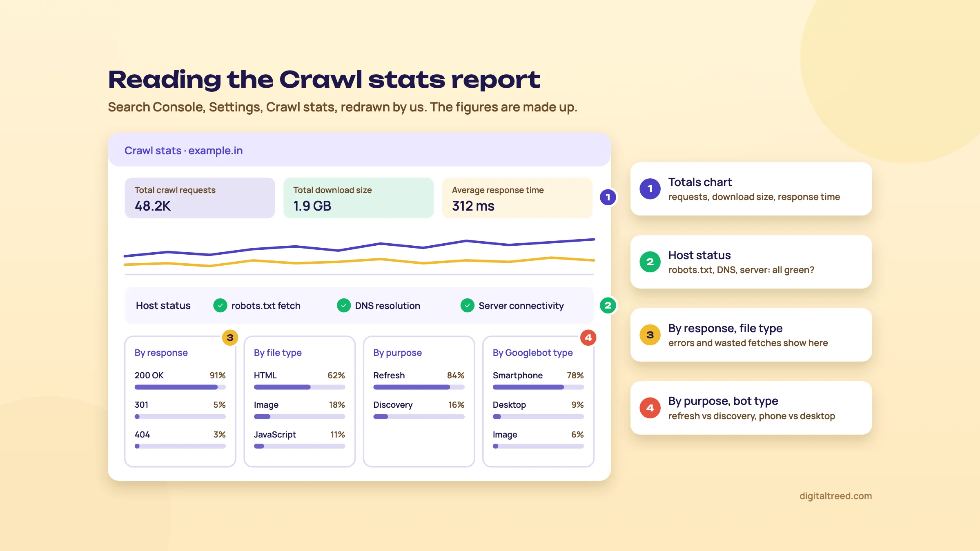Click the Discovery progress bar

coord(419,417)
